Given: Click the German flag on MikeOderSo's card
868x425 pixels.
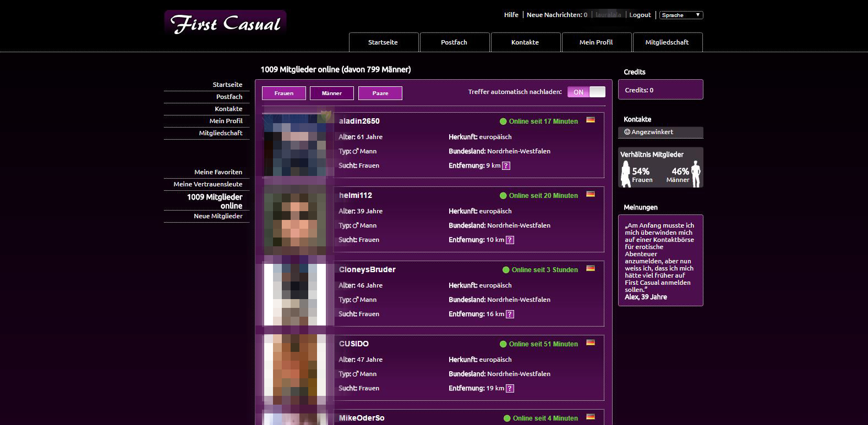Looking at the screenshot, I should [591, 417].
